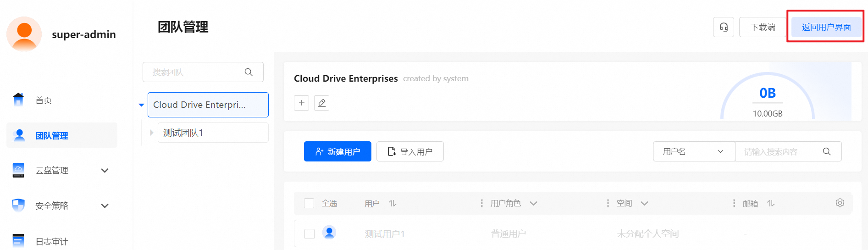Click the pencil edit icon for team

click(x=321, y=103)
